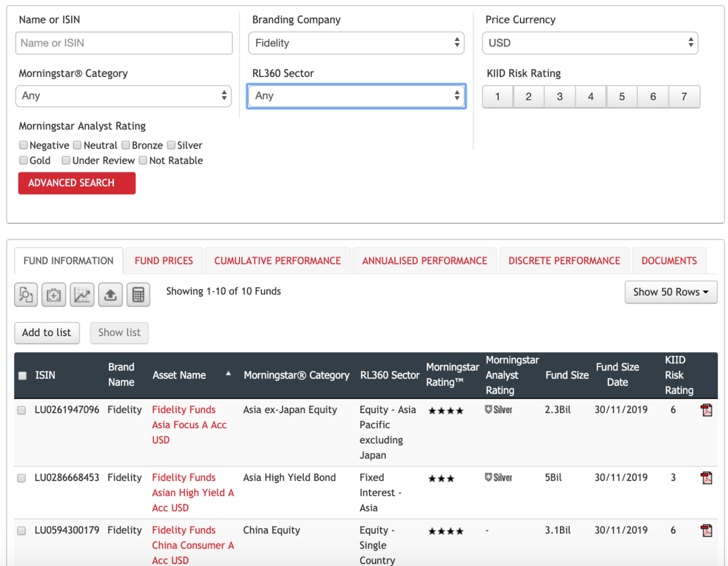Click the 'Asia High Yield Bond' category cell
Screen dimensions: 728x566
(x=289, y=477)
